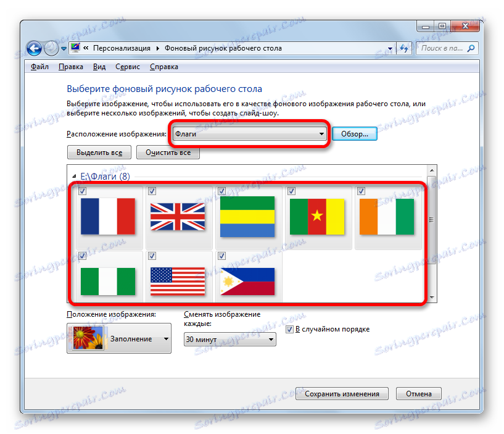The width and height of the screenshot is (504, 434).
Task: Select the orange-white-green Ivory Coast flag
Action: pos(387,217)
